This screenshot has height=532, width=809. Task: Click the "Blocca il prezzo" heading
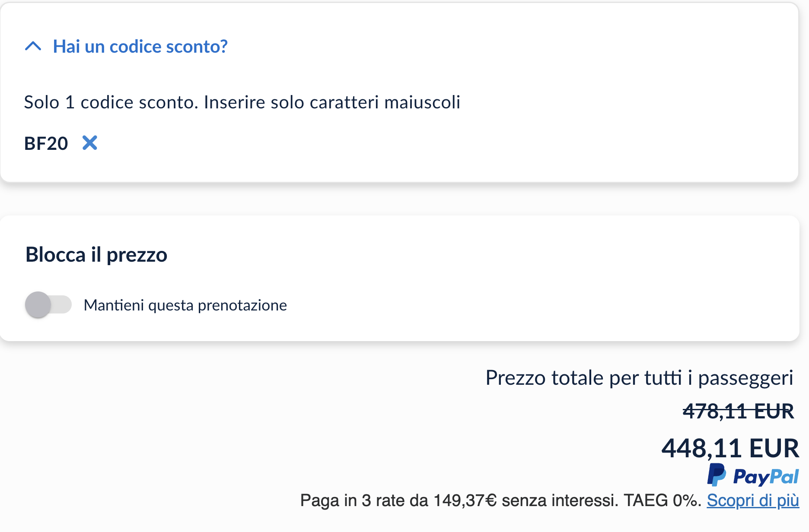[x=96, y=255]
